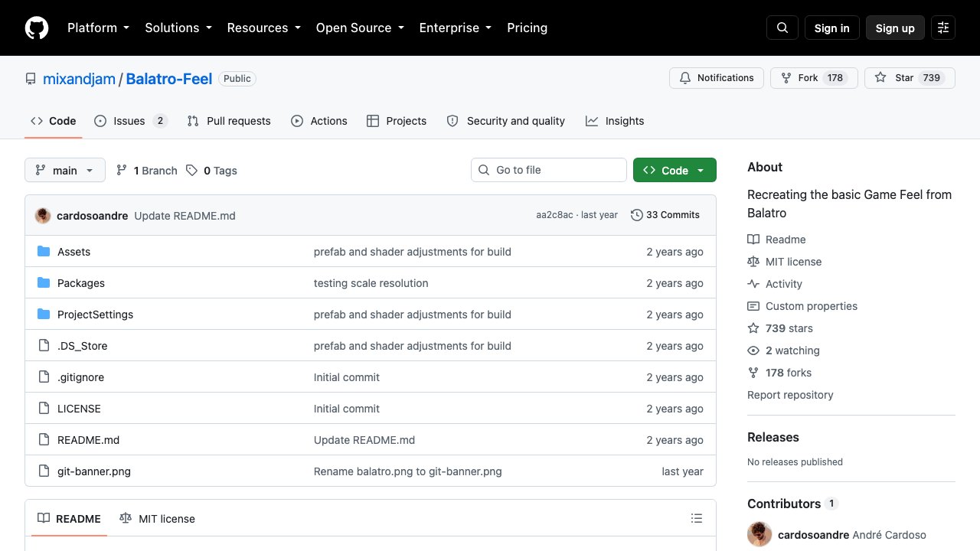The height and width of the screenshot is (551, 980).
Task: Click the scales icon beside MIT license in About
Action: 753,262
